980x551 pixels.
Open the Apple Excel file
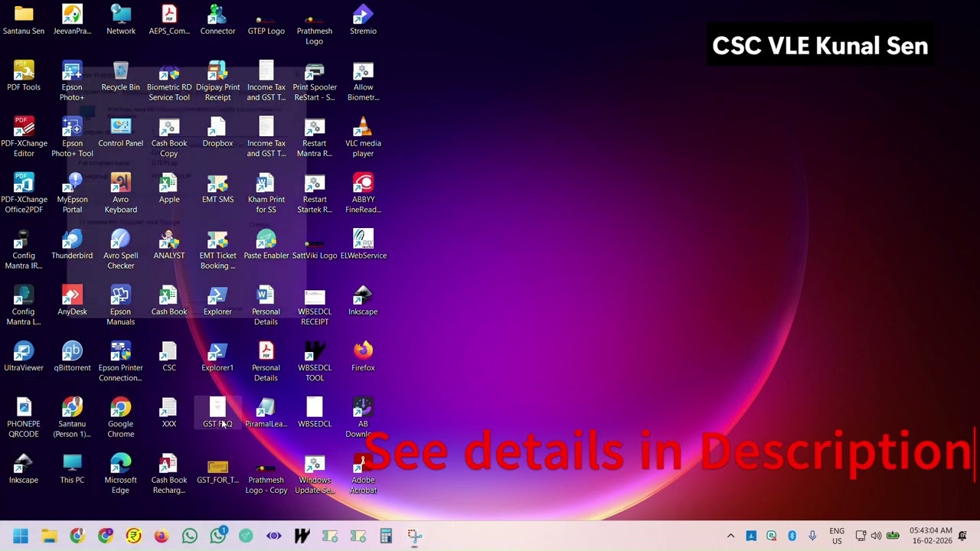(169, 188)
